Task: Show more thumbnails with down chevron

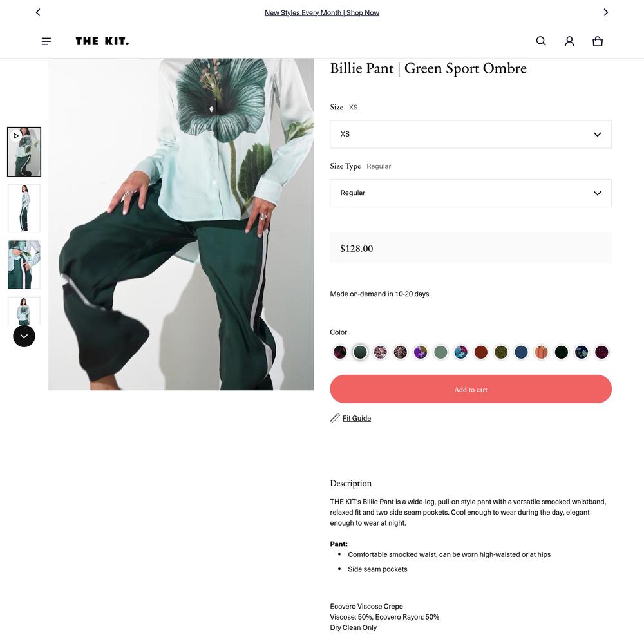Action: tap(24, 336)
